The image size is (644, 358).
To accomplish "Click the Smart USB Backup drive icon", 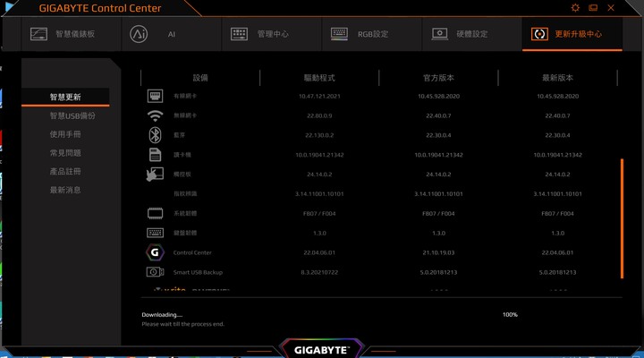I will tap(155, 272).
